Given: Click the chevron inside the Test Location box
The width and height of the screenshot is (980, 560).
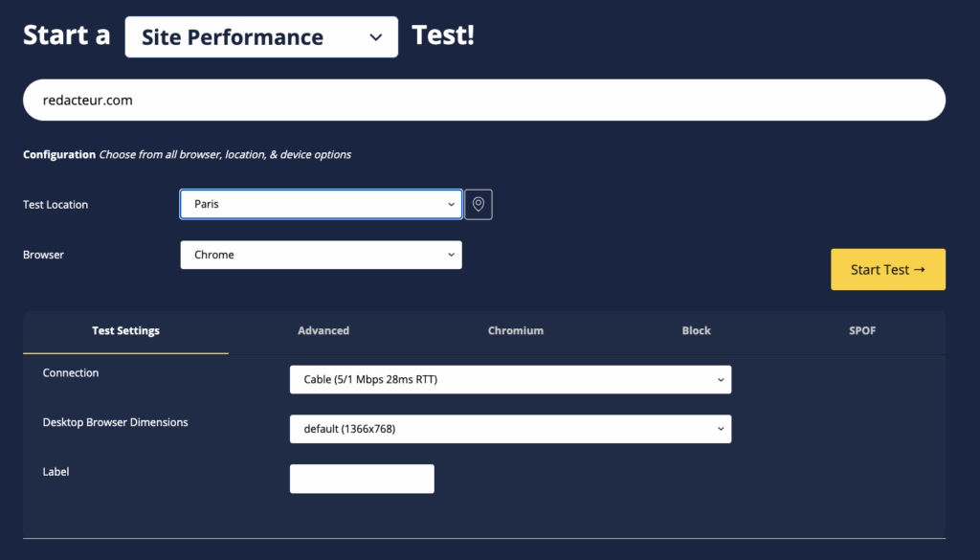Looking at the screenshot, I should [x=451, y=204].
